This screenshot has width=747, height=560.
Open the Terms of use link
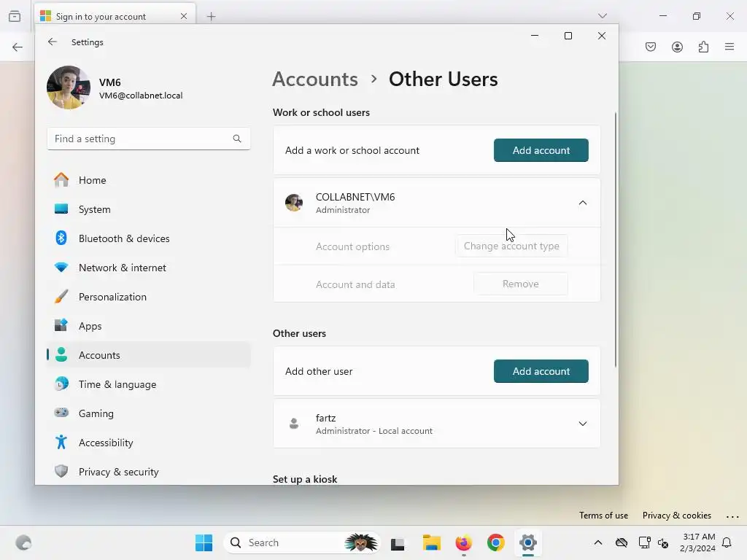[x=603, y=516]
